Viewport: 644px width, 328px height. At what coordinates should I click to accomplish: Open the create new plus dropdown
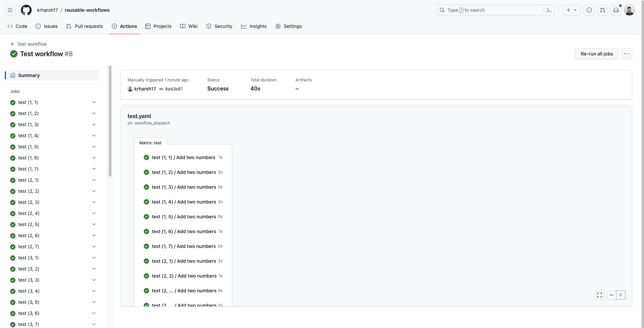[571, 10]
